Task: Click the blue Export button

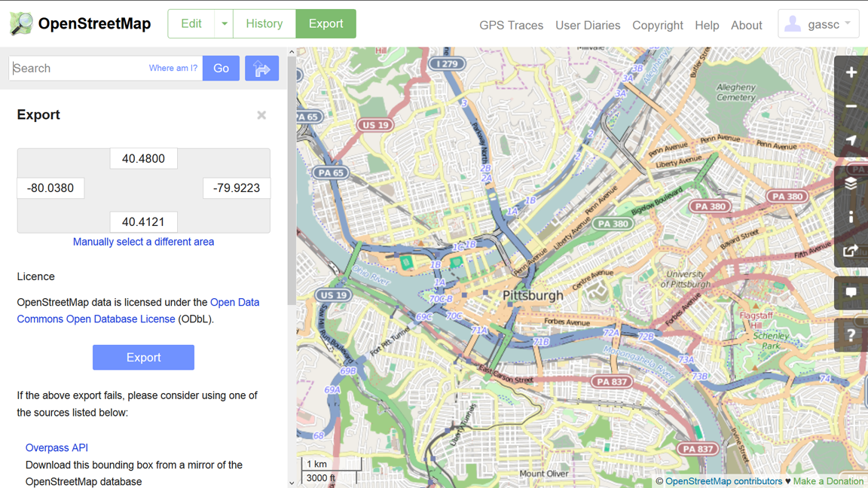Action: tap(143, 358)
